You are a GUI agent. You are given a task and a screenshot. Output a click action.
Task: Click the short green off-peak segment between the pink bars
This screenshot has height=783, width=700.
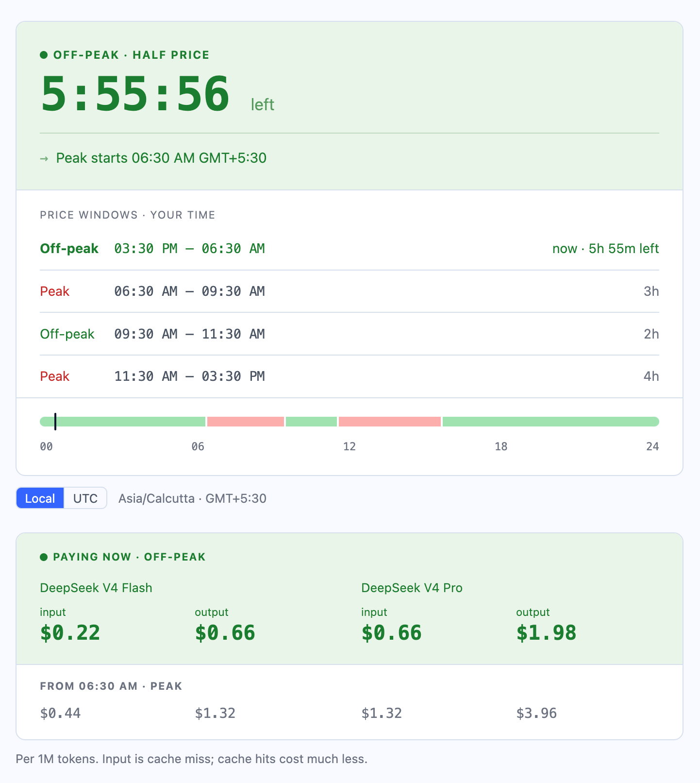point(311,422)
